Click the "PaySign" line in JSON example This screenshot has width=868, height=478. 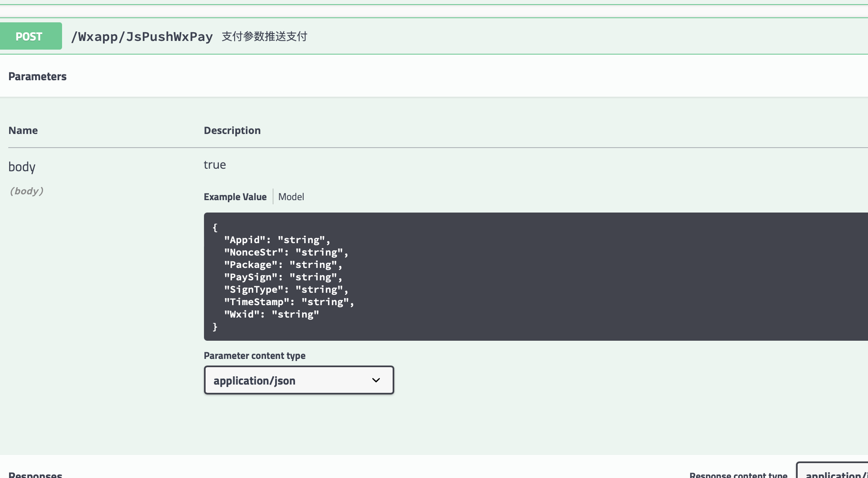coord(283,277)
